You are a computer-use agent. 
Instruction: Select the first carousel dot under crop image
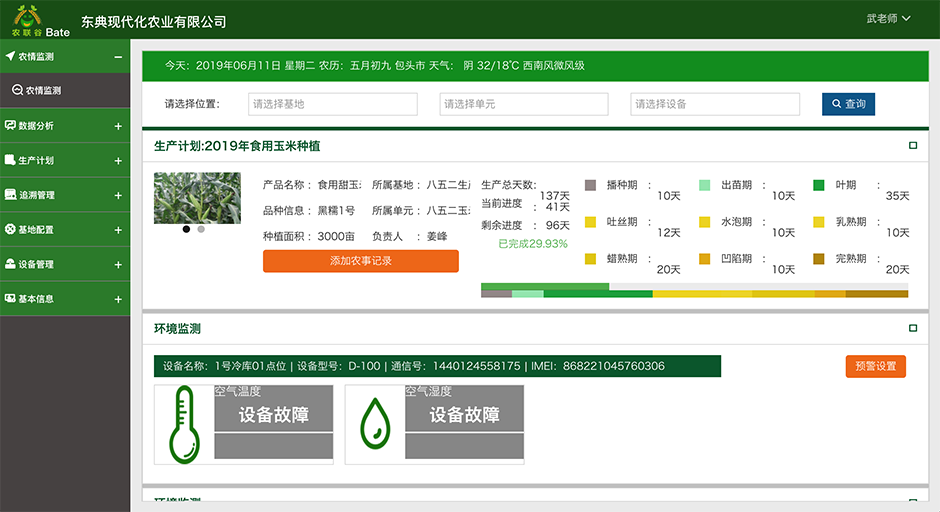[x=186, y=229]
